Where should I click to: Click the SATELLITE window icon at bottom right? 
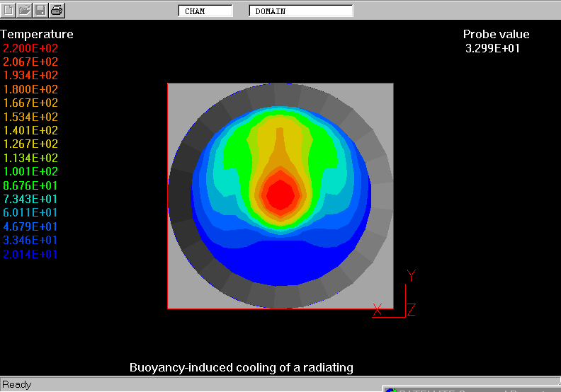point(390,388)
